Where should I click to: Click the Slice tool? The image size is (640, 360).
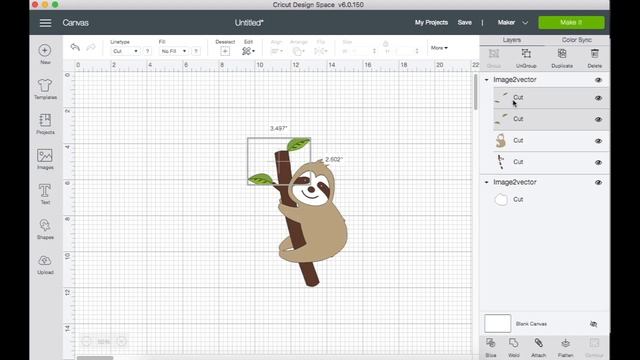(x=491, y=348)
